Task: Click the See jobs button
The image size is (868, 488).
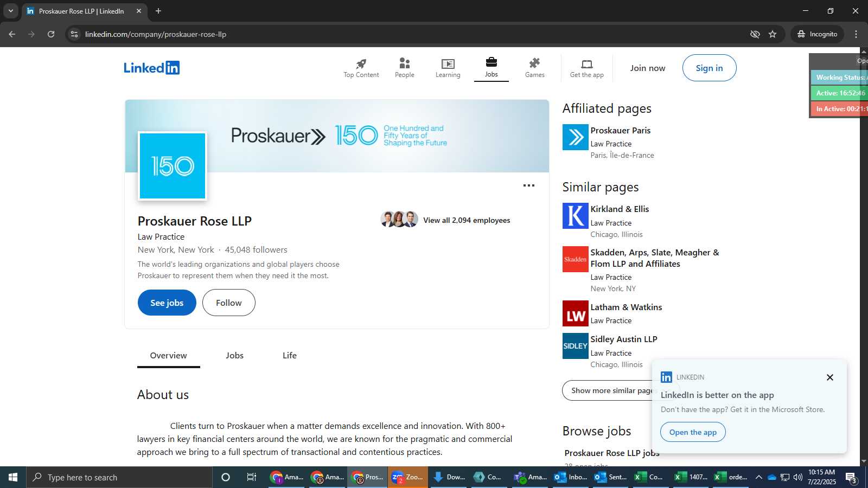Action: point(167,303)
